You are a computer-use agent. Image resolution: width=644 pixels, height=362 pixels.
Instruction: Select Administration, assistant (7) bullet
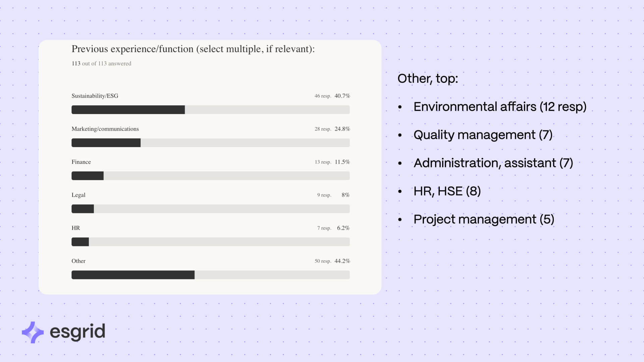pyautogui.click(x=493, y=163)
